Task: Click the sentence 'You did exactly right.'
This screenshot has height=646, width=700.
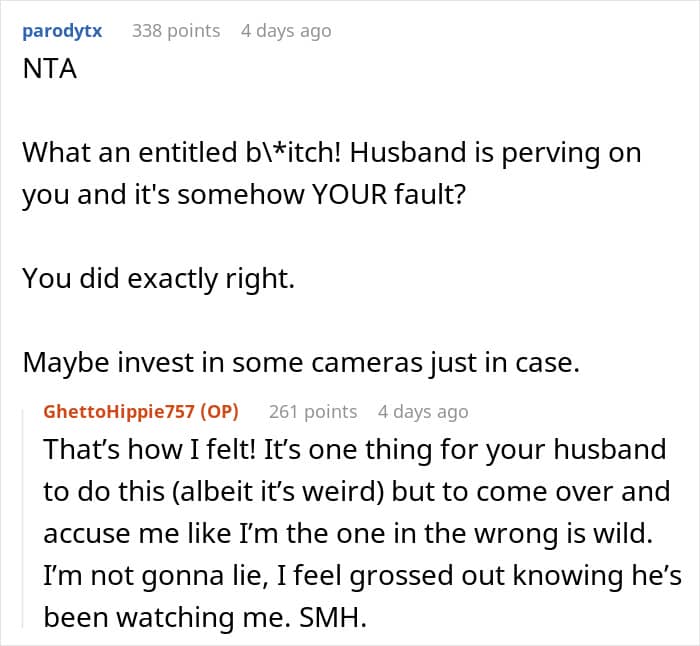Action: (158, 278)
